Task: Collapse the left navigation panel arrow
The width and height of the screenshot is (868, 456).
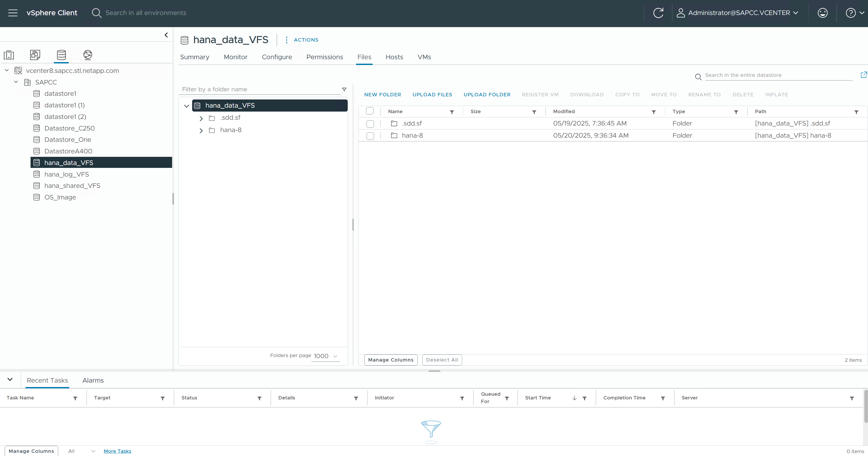Action: tap(166, 35)
